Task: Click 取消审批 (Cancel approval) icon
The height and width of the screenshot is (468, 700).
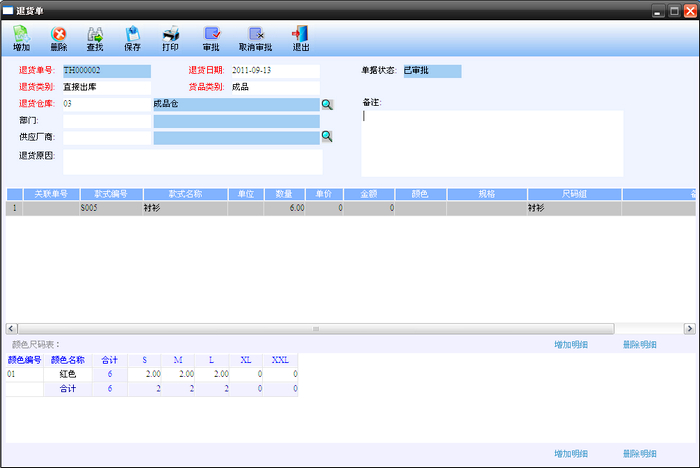Action: 255,38
